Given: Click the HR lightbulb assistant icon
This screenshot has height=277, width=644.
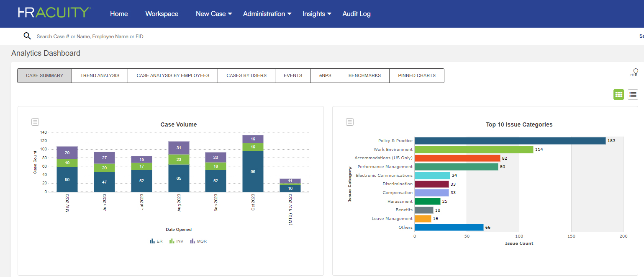Looking at the screenshot, I should (636, 71).
